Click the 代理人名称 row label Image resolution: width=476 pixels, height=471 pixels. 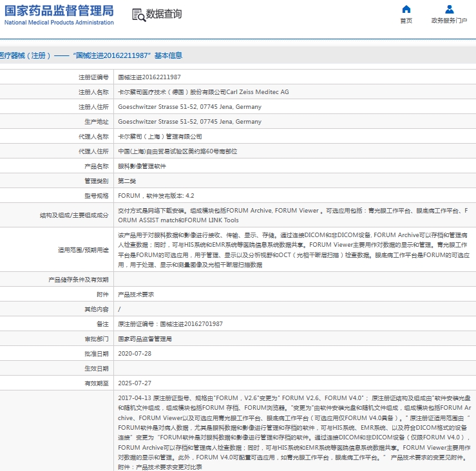coord(93,137)
